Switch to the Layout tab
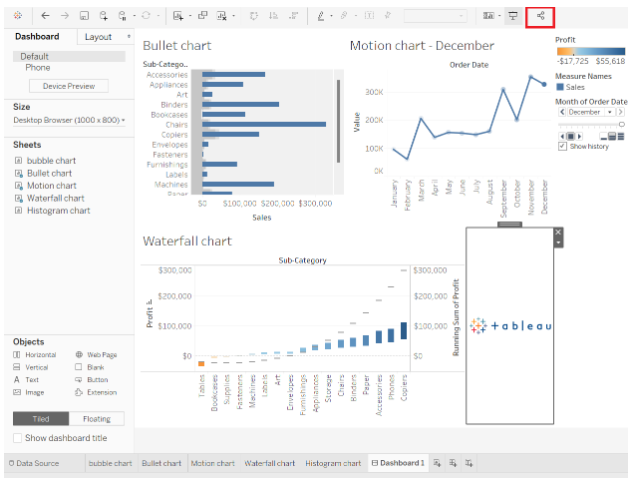This screenshot has width=630, height=492. pos(98,37)
